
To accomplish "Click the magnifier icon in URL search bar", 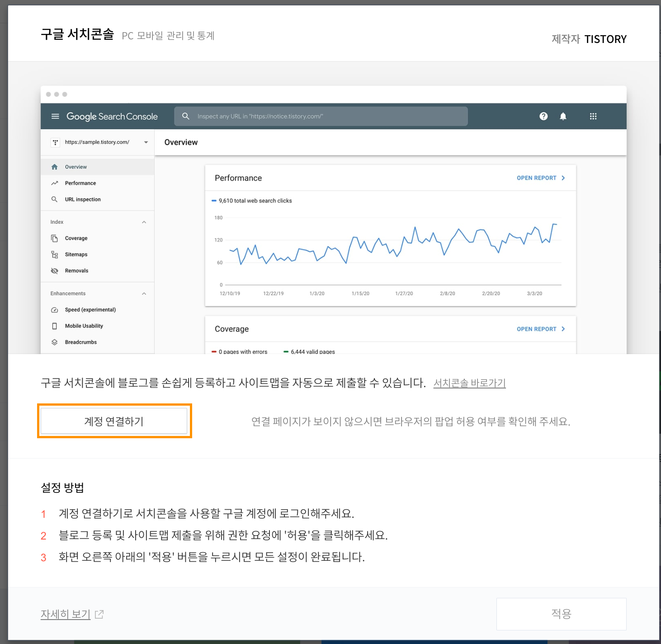I will coord(185,116).
